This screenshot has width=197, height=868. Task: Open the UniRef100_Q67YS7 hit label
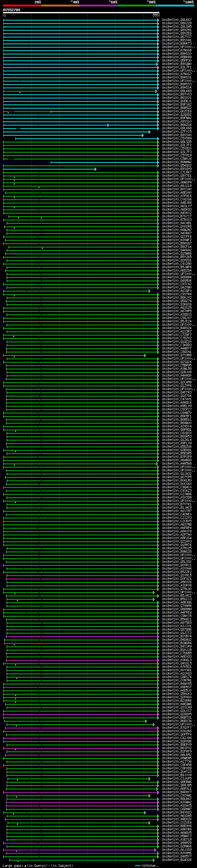177,37
